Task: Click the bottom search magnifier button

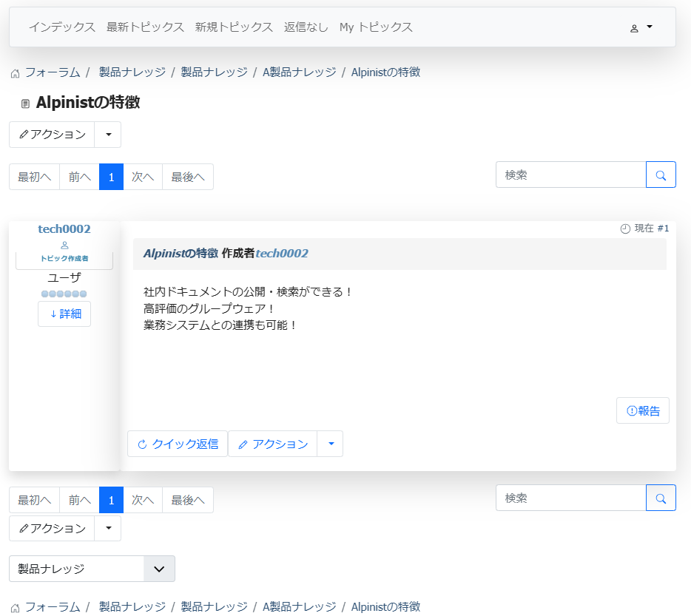Action: click(x=661, y=498)
